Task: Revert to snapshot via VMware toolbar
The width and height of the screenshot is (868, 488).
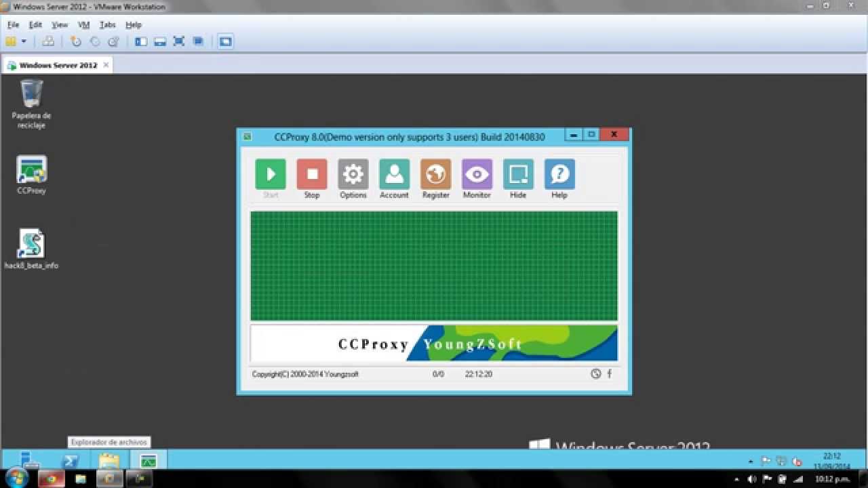Action: pos(95,41)
